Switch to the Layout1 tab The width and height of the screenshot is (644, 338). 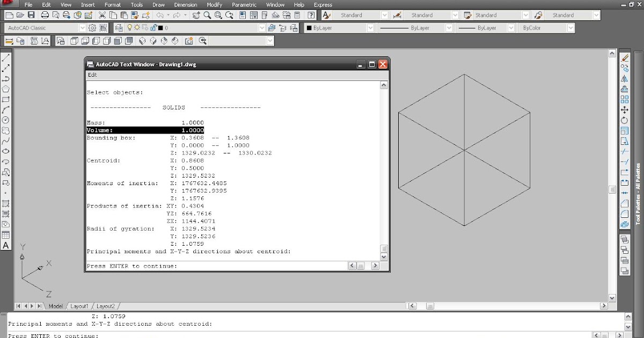click(x=79, y=306)
